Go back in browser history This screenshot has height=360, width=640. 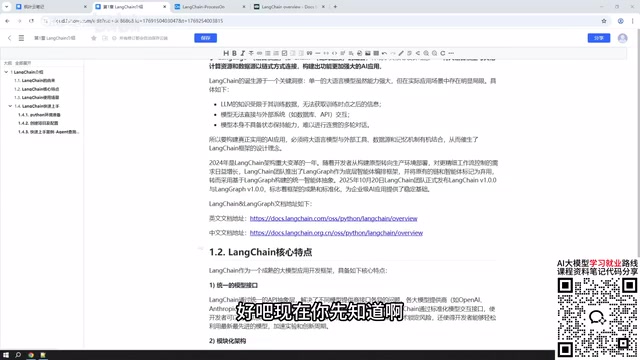(7, 21)
